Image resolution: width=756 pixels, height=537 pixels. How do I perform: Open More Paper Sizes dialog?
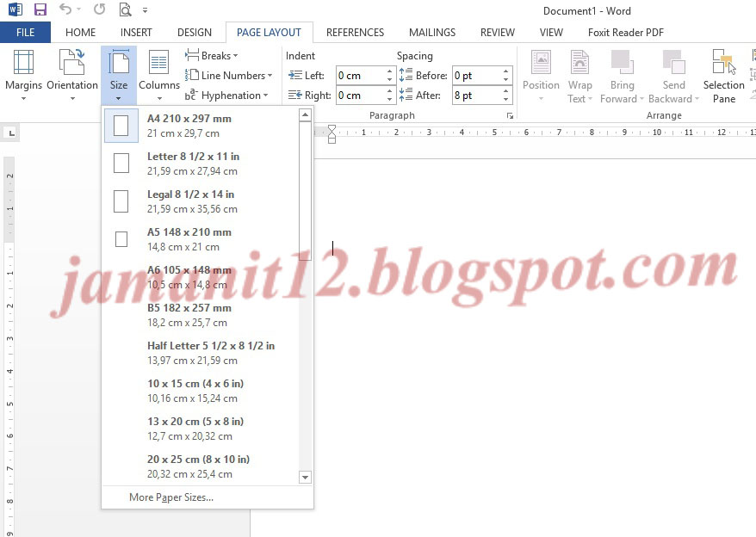208,497
